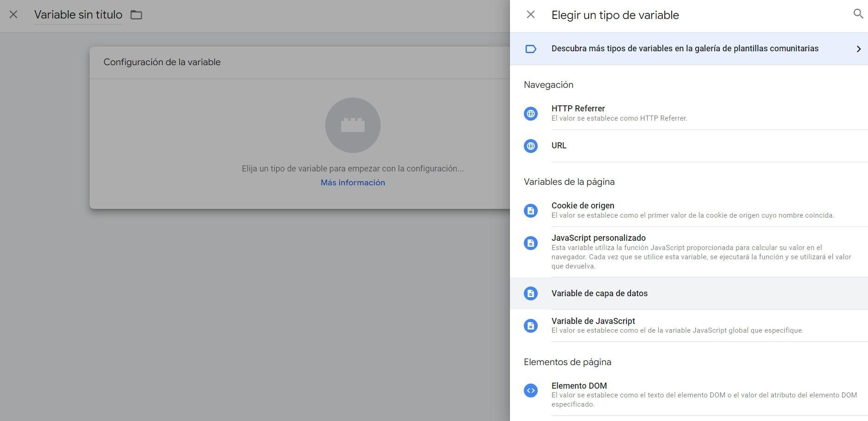This screenshot has height=421, width=868.
Task: Click the Cookie de origen icon
Action: 531,210
